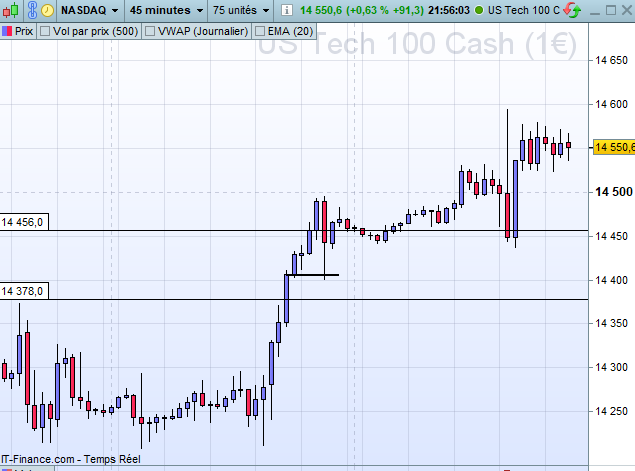Click the 14 250 price axis label
Screen dimensions: 635x471
pos(611,411)
